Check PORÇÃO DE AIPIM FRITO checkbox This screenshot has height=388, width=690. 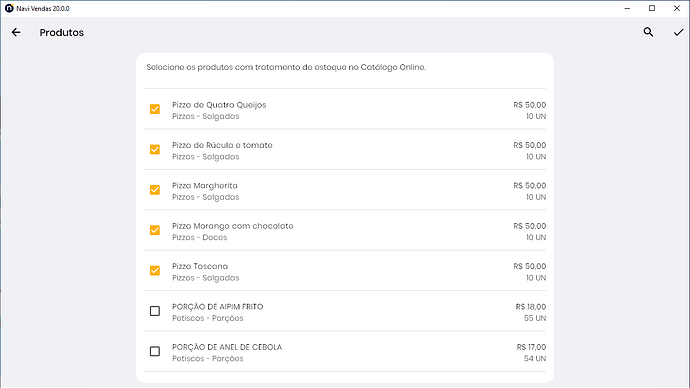(x=155, y=311)
